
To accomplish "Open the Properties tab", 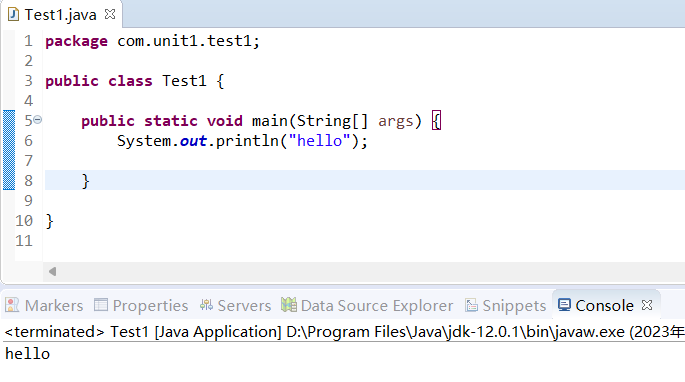I will tap(141, 305).
